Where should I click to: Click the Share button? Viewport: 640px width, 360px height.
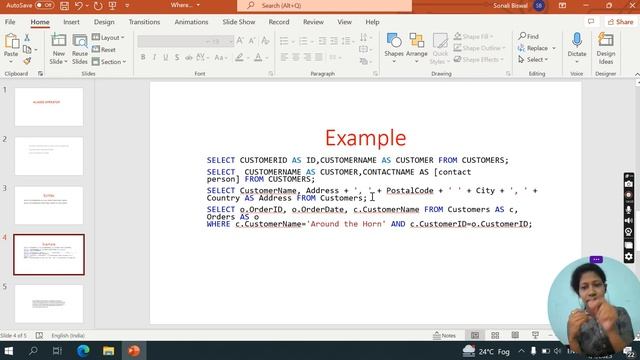[x=620, y=22]
